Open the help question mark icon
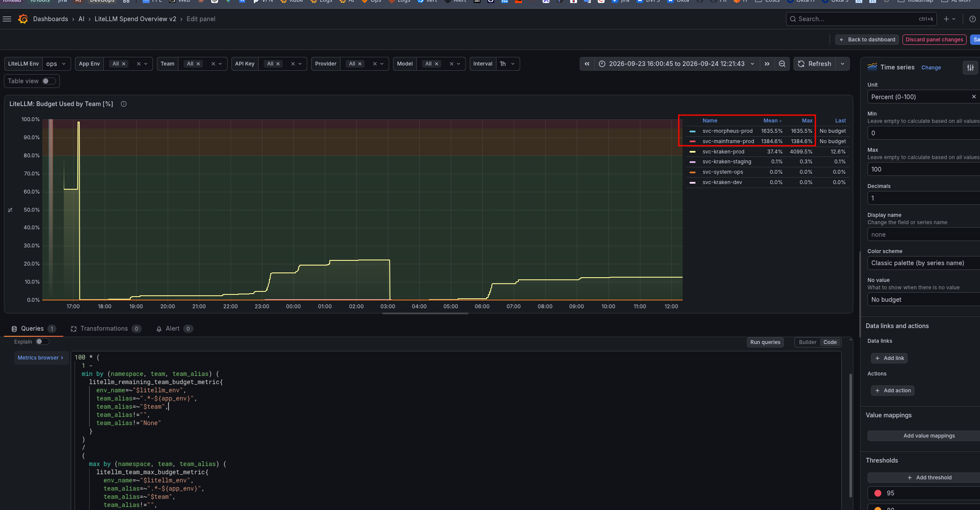 tap(972, 19)
